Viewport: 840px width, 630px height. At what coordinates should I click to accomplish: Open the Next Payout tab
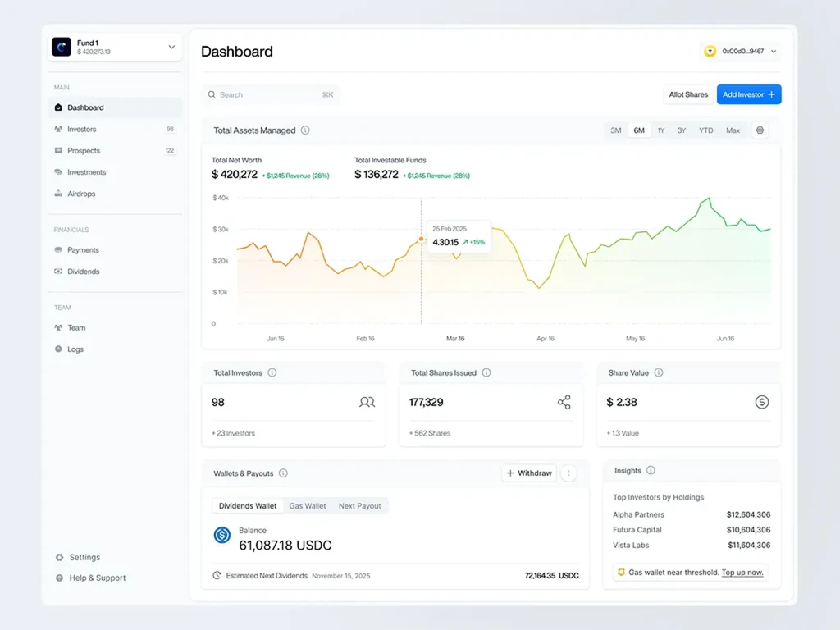click(x=359, y=505)
